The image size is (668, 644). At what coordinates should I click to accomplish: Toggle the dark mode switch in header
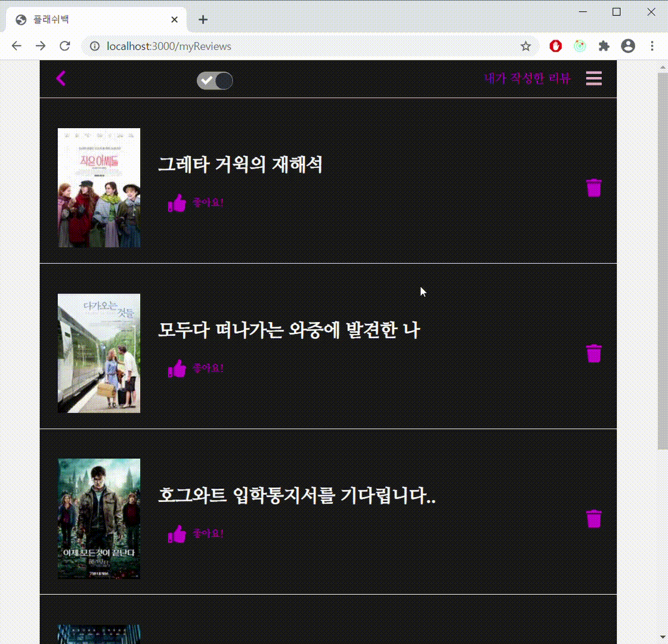(x=215, y=80)
